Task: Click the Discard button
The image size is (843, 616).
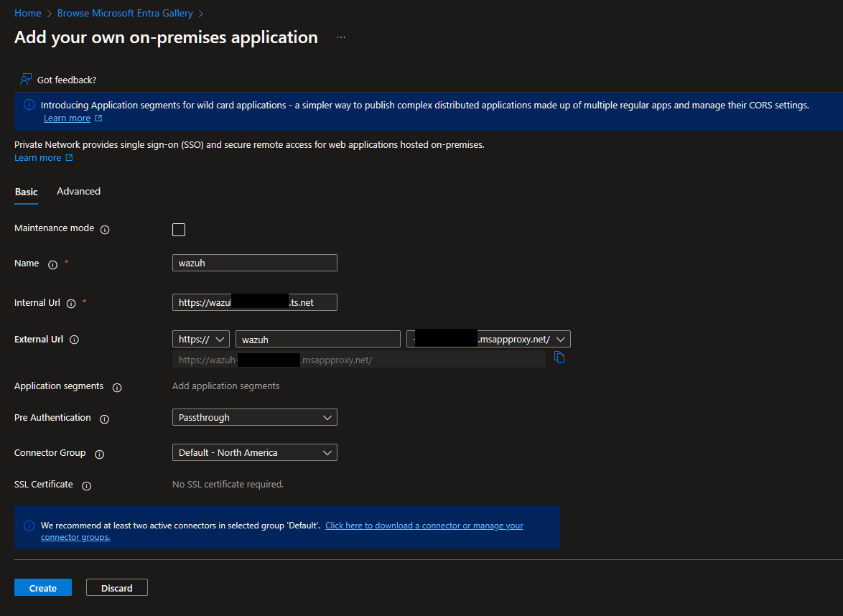Action: coord(116,588)
